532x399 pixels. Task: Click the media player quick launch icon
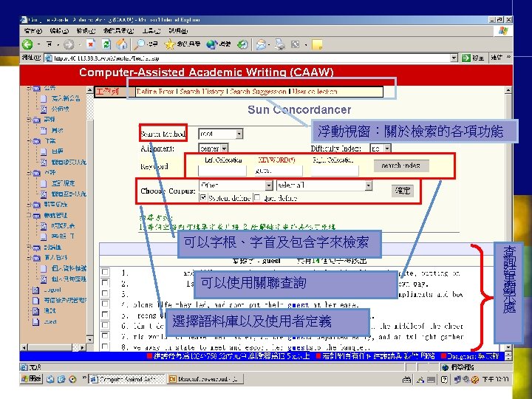[x=72, y=379]
